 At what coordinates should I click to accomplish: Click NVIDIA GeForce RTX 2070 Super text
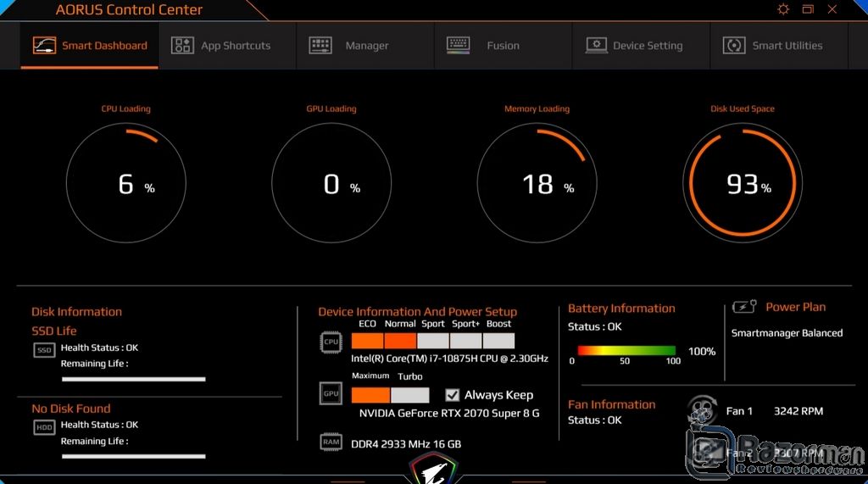(x=449, y=413)
